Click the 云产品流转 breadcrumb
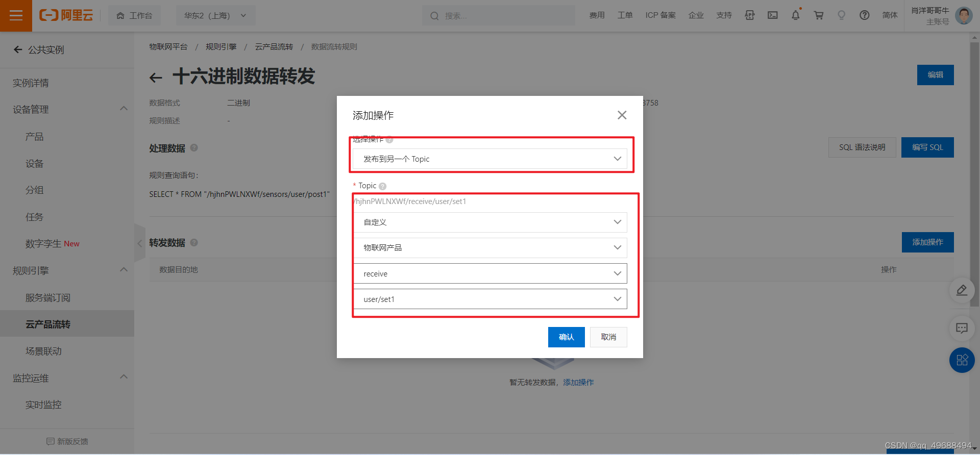This screenshot has height=455, width=980. point(274,46)
